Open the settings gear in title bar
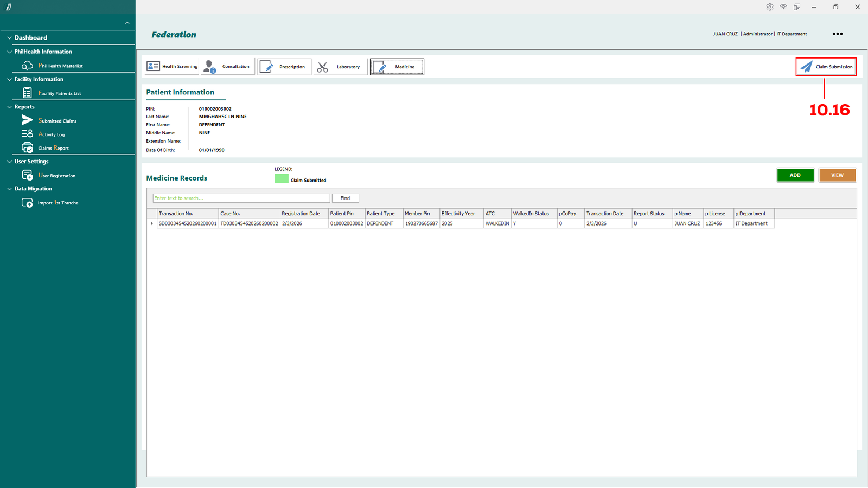The width and height of the screenshot is (868, 488). click(769, 7)
